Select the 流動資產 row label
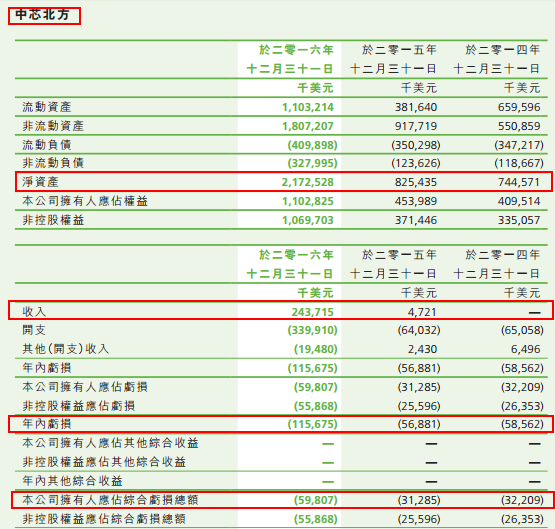The height and width of the screenshot is (529, 555). click(47, 107)
